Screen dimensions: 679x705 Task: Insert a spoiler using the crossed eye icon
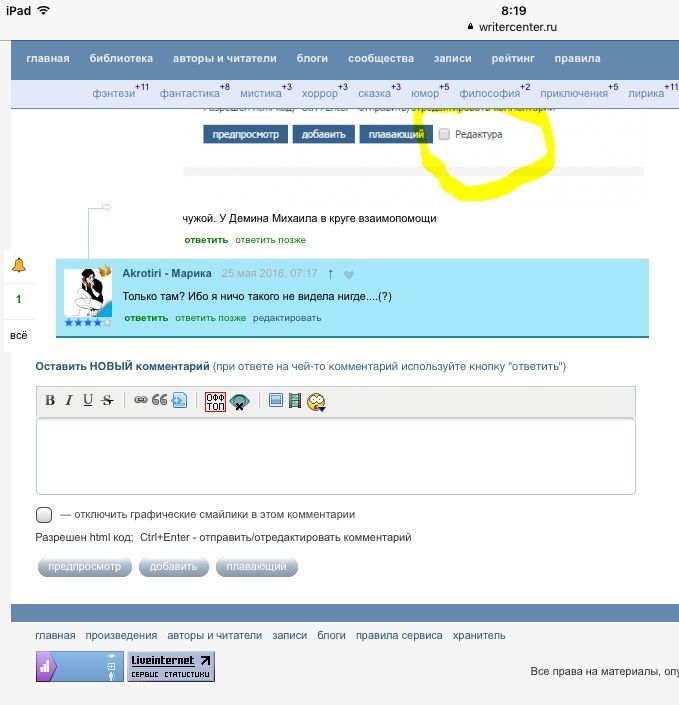tap(240, 402)
